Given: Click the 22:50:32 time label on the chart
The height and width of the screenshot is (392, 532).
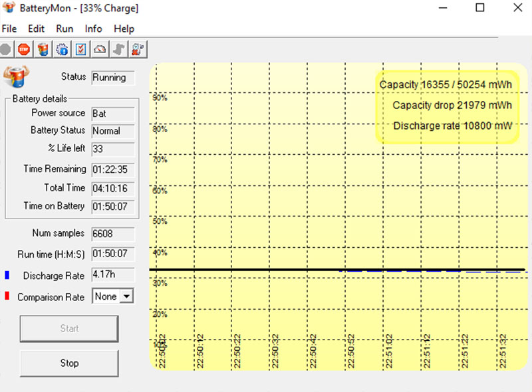Looking at the screenshot, I should point(275,351).
